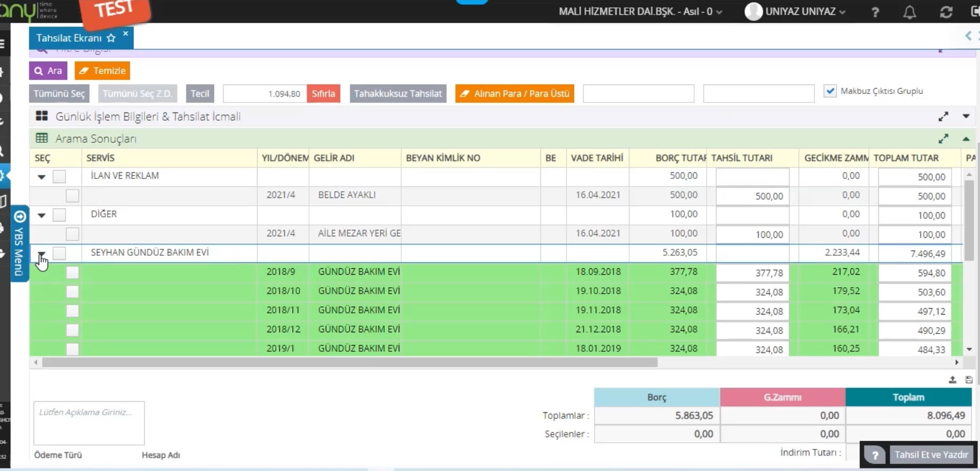Collapse the DİĞER service group
Viewport: 980px width, 471px height.
click(41, 215)
